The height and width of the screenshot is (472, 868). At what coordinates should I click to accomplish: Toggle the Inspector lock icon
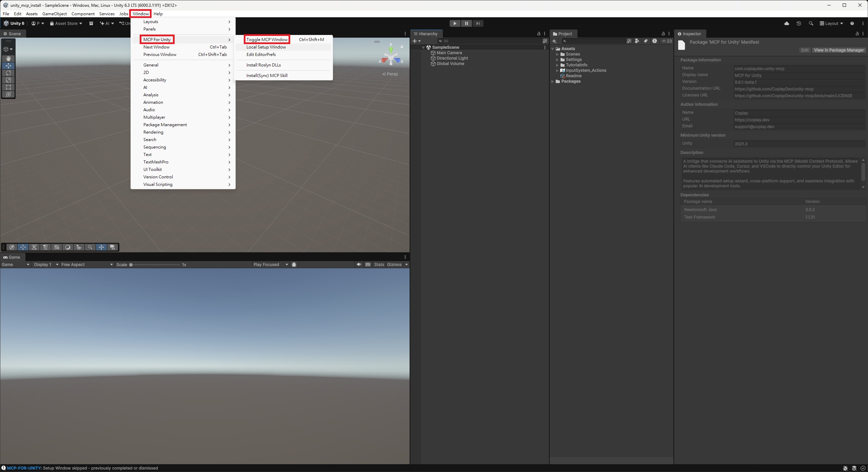(857, 34)
